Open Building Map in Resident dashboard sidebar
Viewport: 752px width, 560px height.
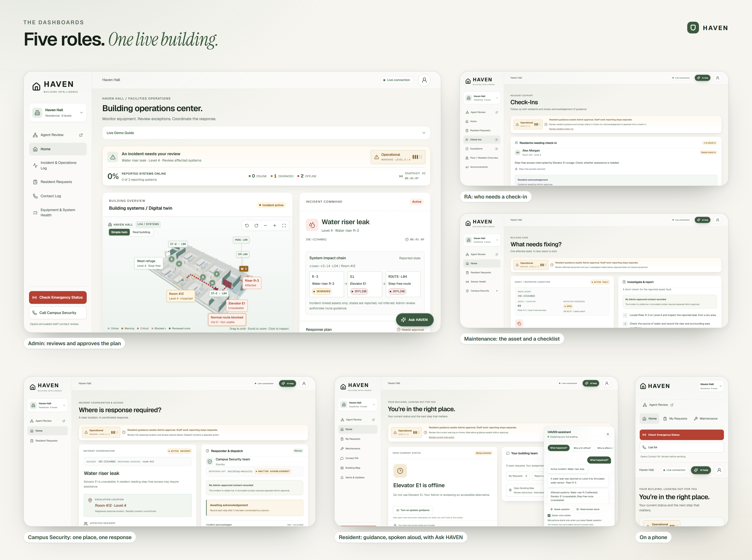[x=358, y=468]
